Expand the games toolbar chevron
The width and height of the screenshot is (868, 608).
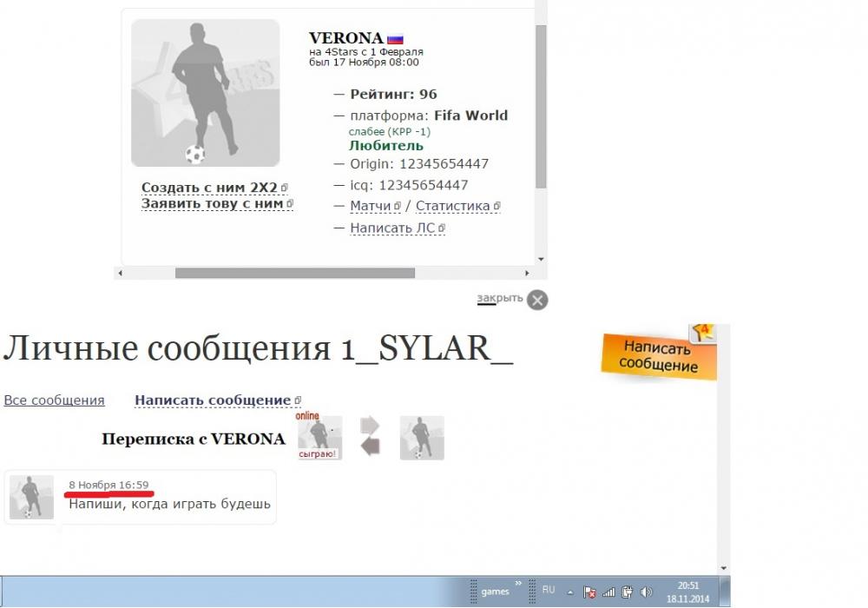[518, 585]
